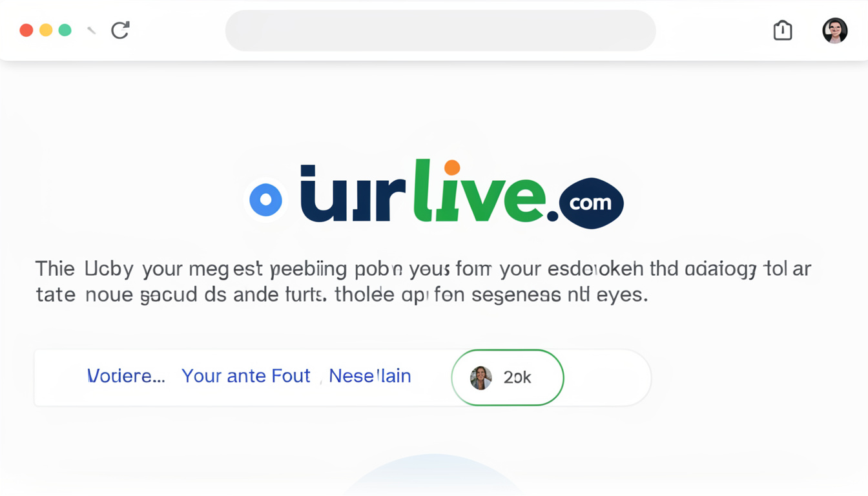Maximize the window with the green dot
The image size is (868, 496).
(x=65, y=30)
